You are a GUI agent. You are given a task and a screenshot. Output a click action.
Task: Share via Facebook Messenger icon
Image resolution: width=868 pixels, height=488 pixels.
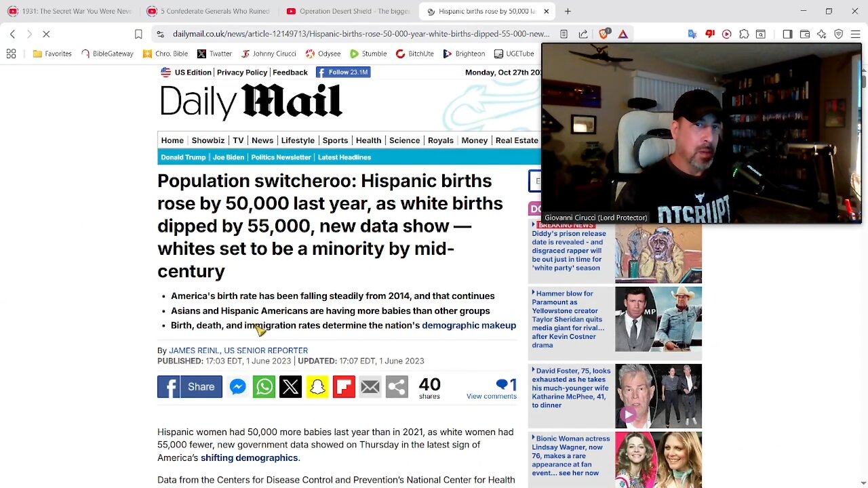[x=237, y=386]
